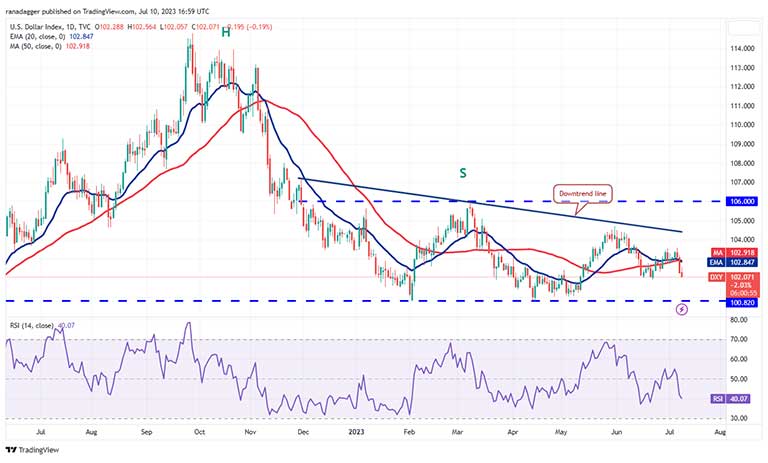This screenshot has height=463, width=768.
Task: Click the 108.000 price axis label
Action: point(742,163)
